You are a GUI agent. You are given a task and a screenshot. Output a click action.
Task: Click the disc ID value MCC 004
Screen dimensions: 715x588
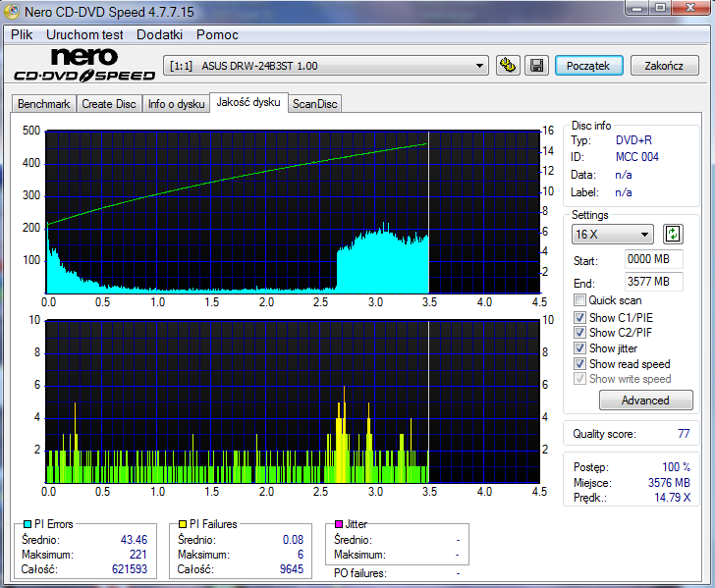(637, 157)
